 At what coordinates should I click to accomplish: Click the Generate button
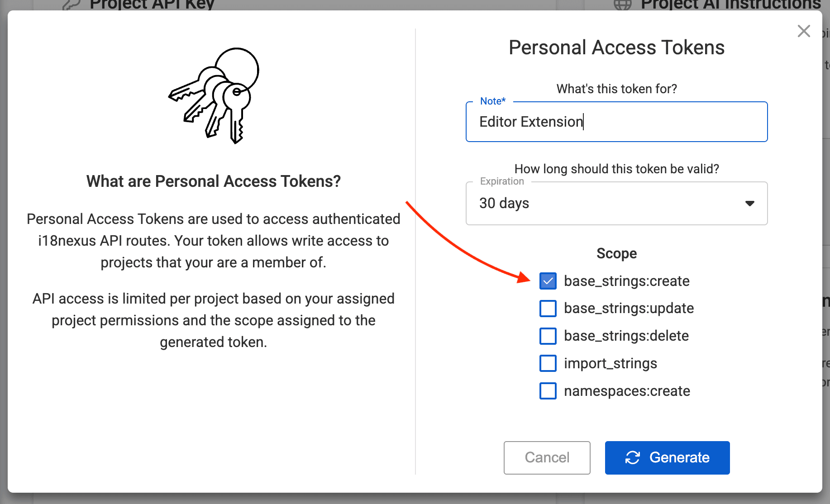click(x=667, y=457)
